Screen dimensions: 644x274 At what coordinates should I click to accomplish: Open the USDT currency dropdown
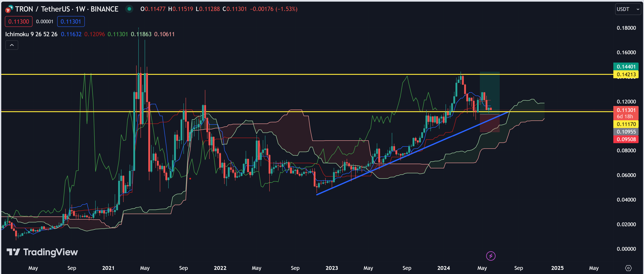628,9
